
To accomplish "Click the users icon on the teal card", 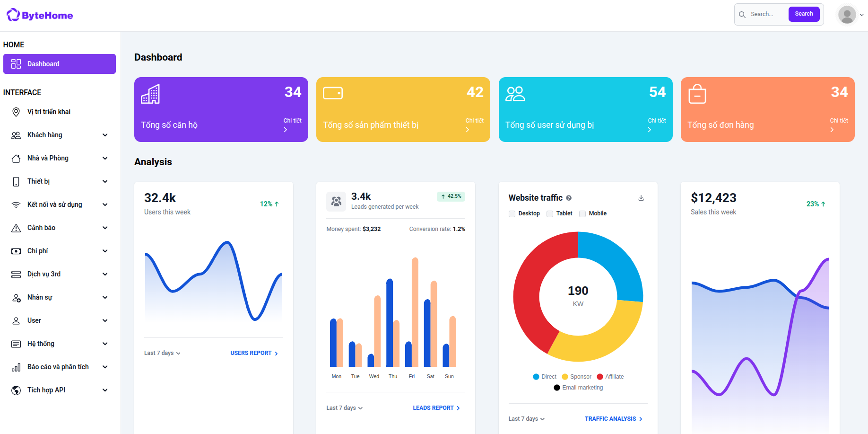I will pos(515,94).
